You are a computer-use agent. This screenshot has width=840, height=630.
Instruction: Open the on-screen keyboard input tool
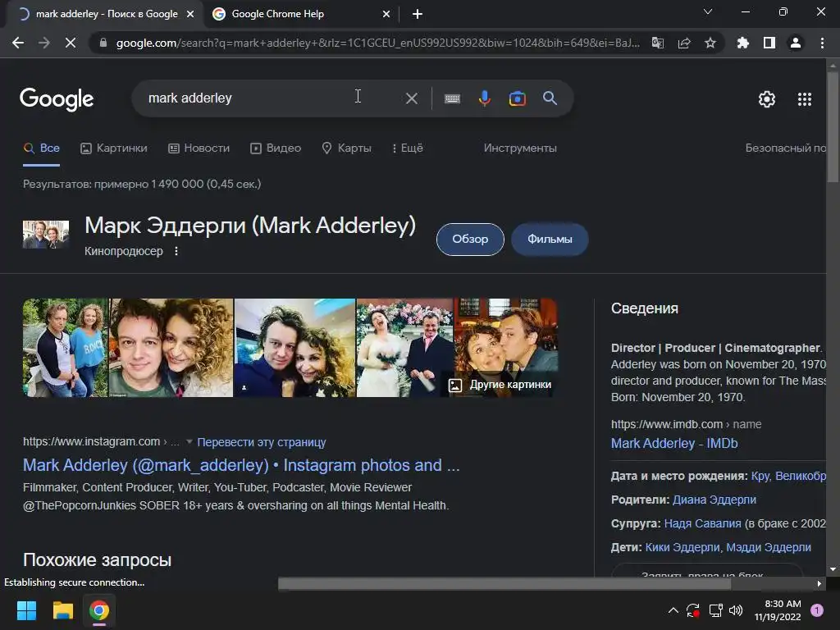coord(452,98)
